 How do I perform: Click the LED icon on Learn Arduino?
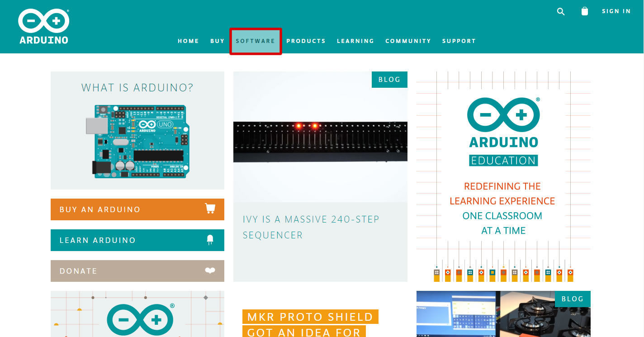(x=210, y=240)
